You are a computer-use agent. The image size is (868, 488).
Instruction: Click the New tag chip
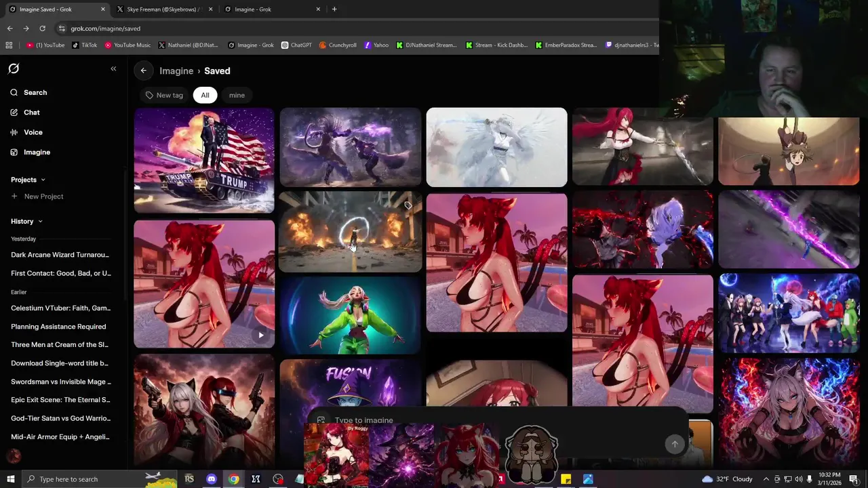[x=164, y=95]
